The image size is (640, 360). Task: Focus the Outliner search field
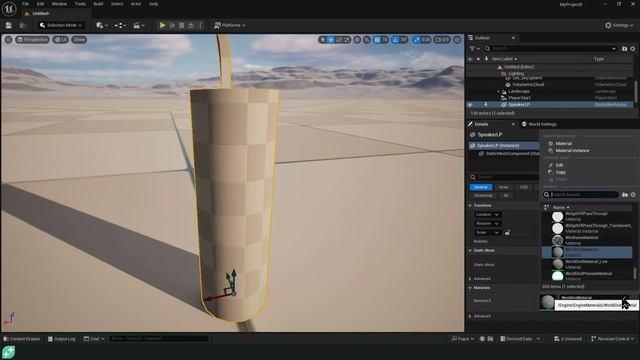[x=551, y=49]
